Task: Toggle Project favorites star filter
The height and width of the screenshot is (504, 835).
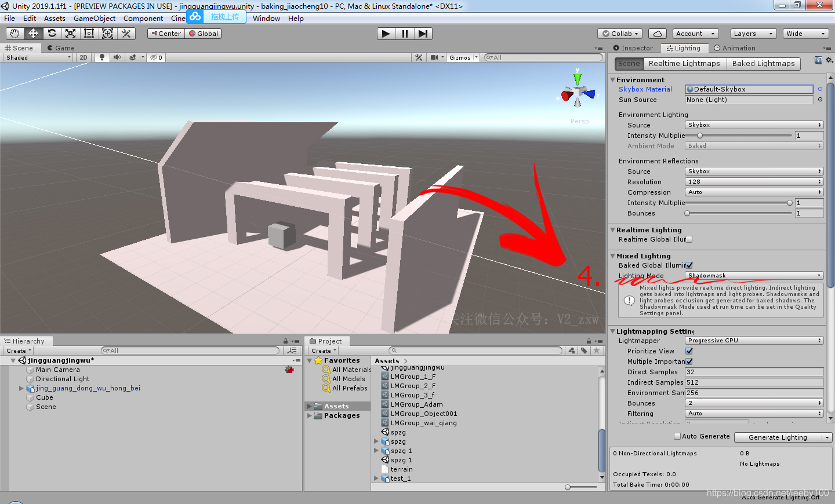Action: click(596, 350)
